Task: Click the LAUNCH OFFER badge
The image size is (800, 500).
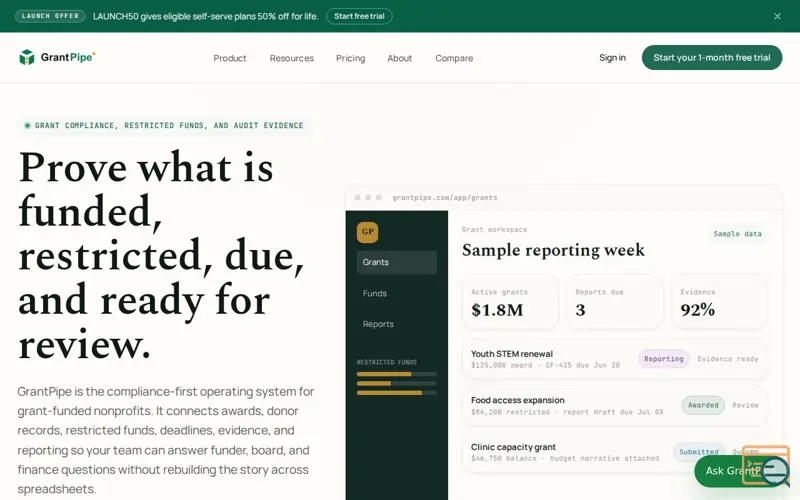Action: click(x=50, y=16)
